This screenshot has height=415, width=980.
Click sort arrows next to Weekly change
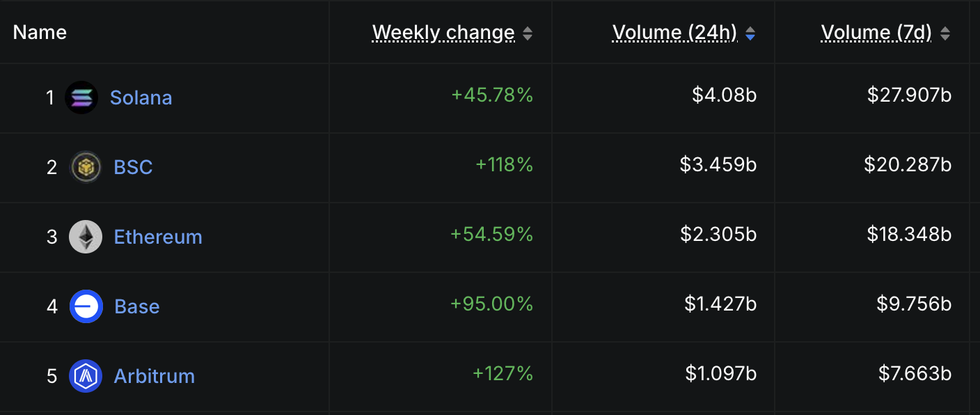click(x=528, y=33)
